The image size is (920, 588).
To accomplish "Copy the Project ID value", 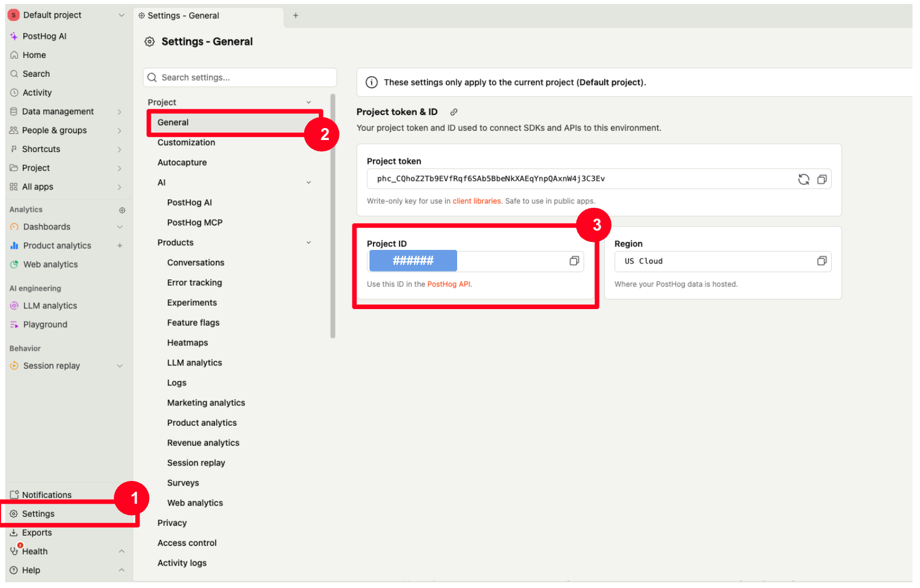I will point(574,261).
